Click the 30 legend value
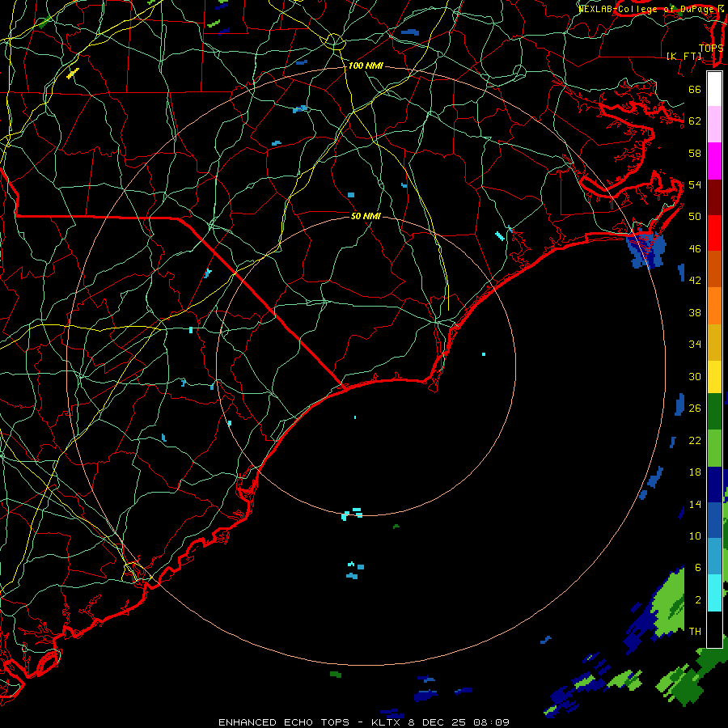728x728 pixels. coord(695,376)
